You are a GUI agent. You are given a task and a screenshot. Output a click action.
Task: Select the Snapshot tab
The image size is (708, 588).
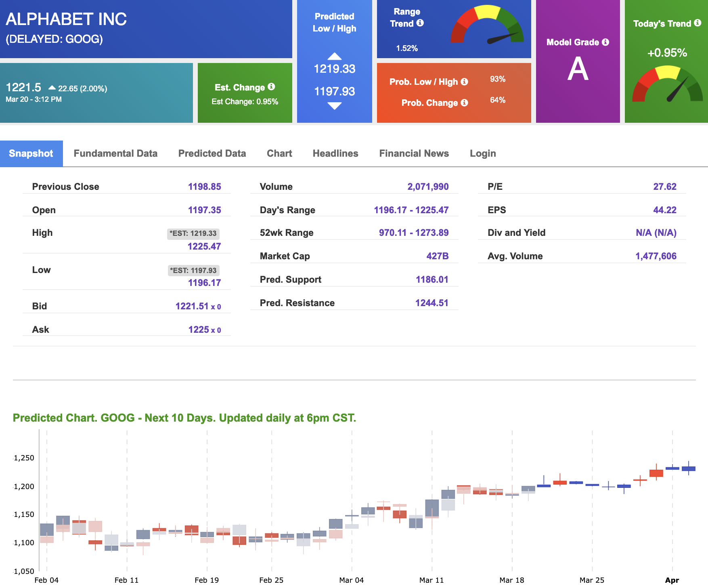[31, 153]
